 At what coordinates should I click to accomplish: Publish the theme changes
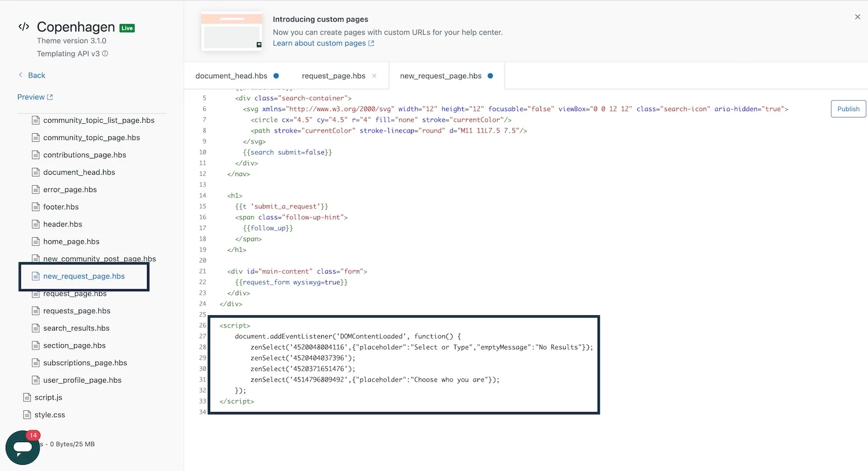pyautogui.click(x=848, y=109)
